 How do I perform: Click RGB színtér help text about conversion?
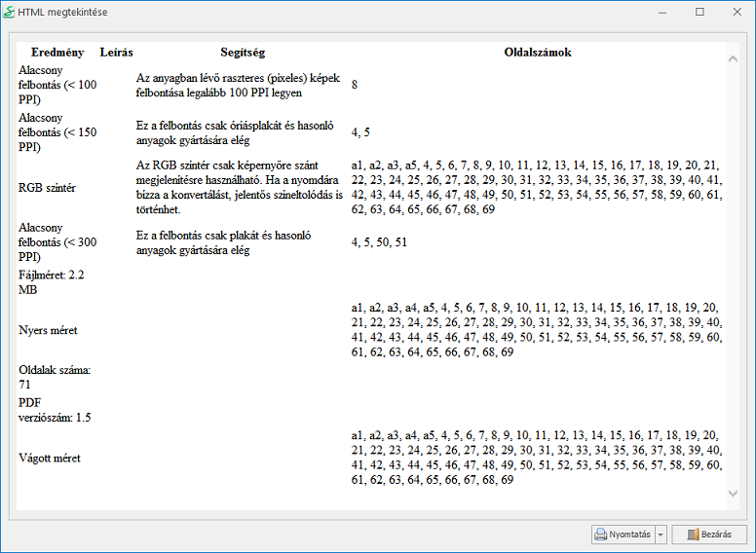tap(239, 187)
